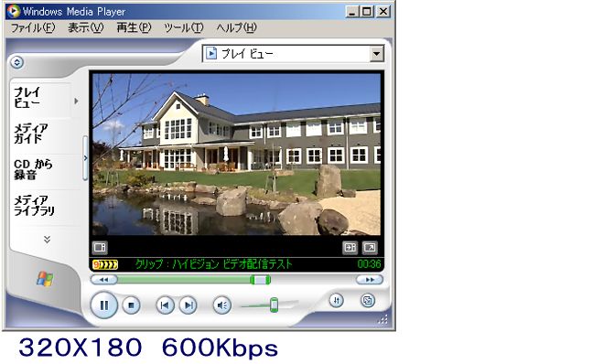
Task: Go to メディア ガイド
Action: click(31, 134)
